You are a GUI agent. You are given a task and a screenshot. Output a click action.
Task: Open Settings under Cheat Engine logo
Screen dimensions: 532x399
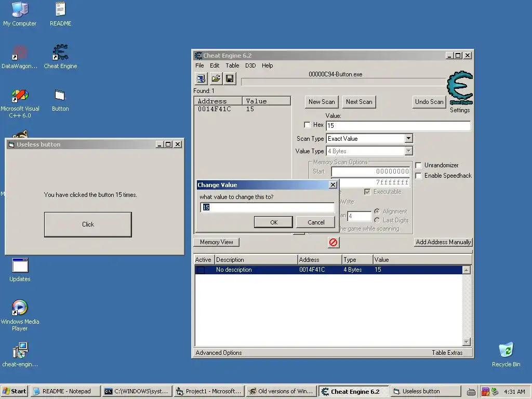coord(460,110)
